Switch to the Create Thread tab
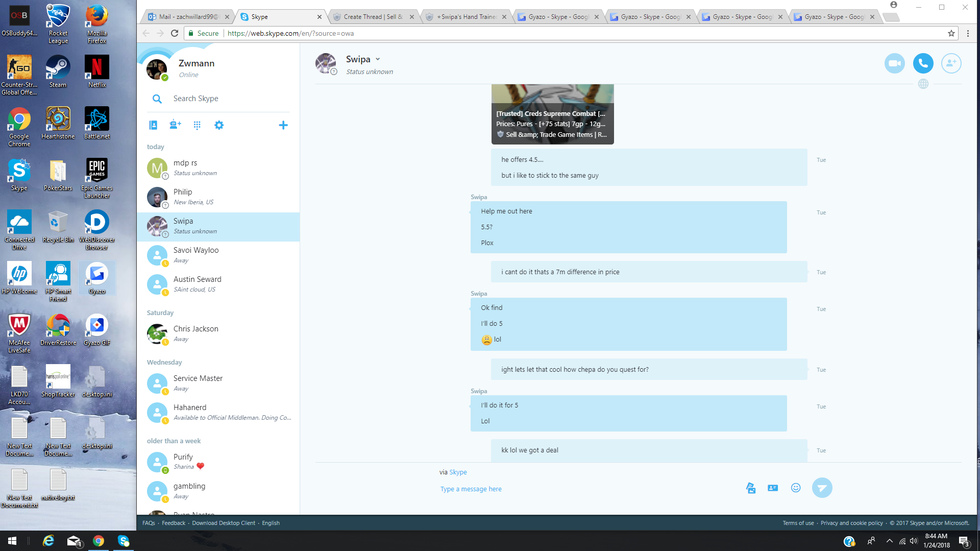This screenshot has height=551, width=980. (x=373, y=17)
